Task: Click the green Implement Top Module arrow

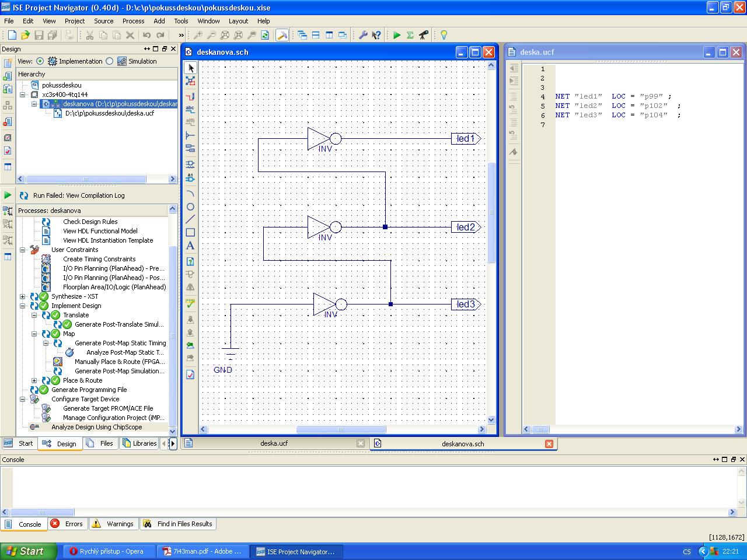Action: tap(397, 35)
